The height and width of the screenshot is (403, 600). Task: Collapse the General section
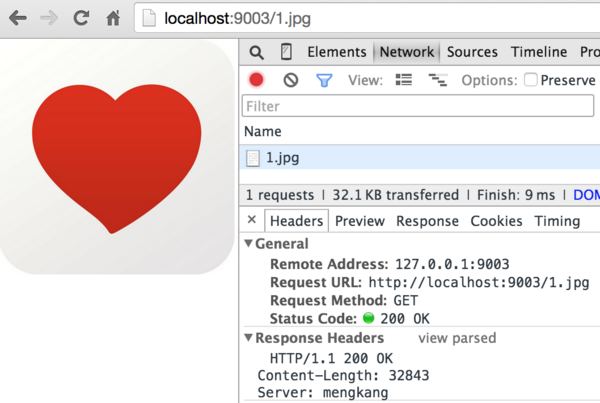[x=249, y=244]
